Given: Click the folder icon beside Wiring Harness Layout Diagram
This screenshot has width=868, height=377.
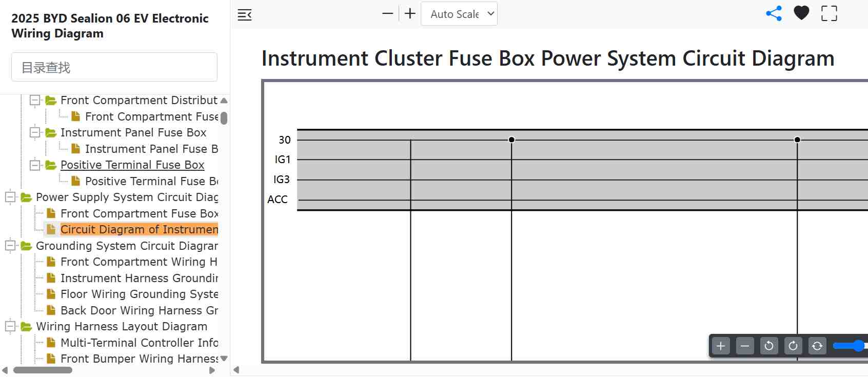Looking at the screenshot, I should tap(26, 327).
